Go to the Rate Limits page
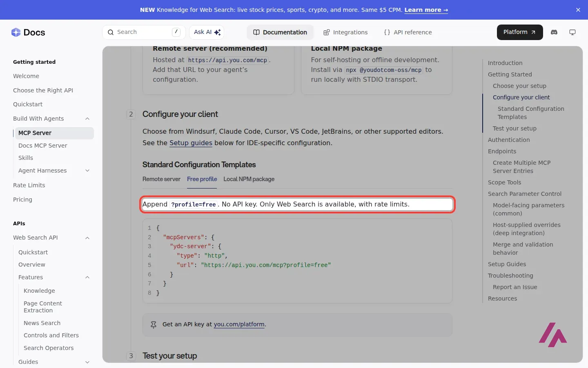Viewport: 588px width, 368px height. [29, 185]
